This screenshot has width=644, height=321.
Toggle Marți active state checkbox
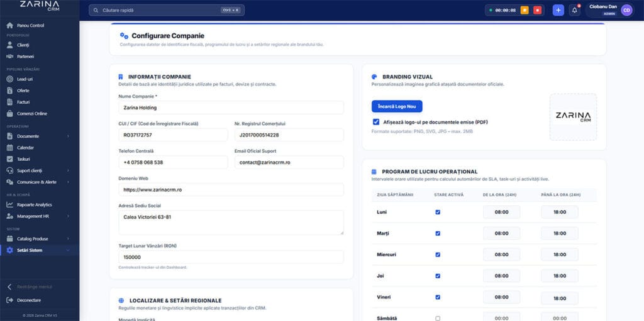point(438,234)
